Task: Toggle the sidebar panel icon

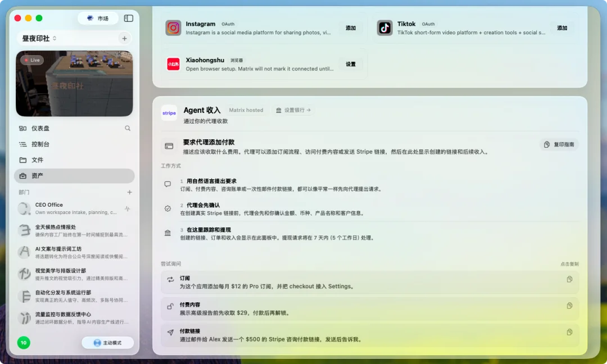Action: pyautogui.click(x=129, y=18)
